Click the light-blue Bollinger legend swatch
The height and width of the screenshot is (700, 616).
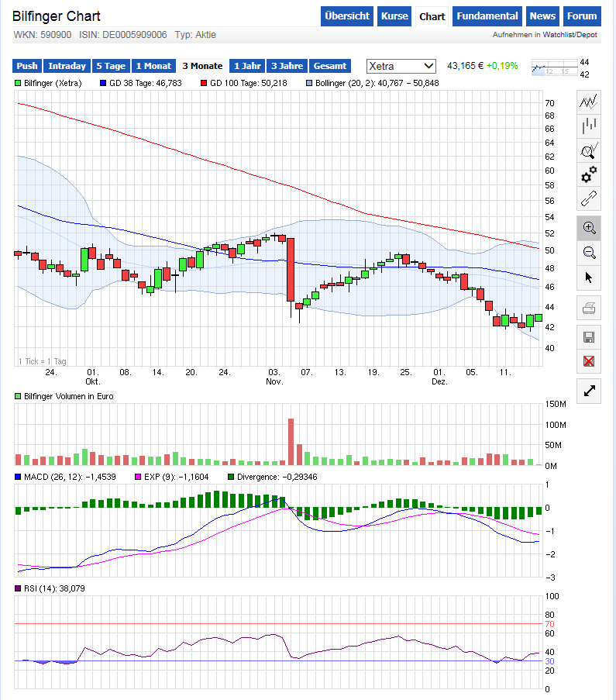(309, 83)
